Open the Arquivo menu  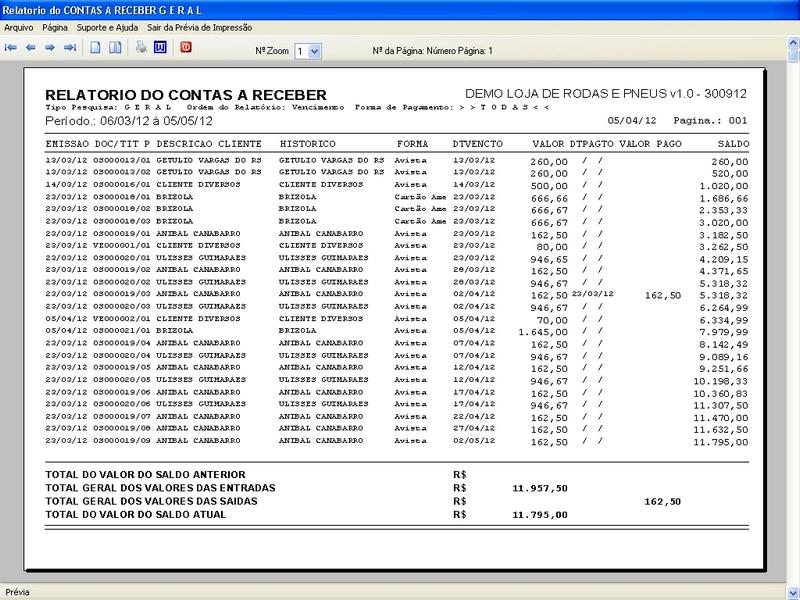pyautogui.click(x=18, y=28)
